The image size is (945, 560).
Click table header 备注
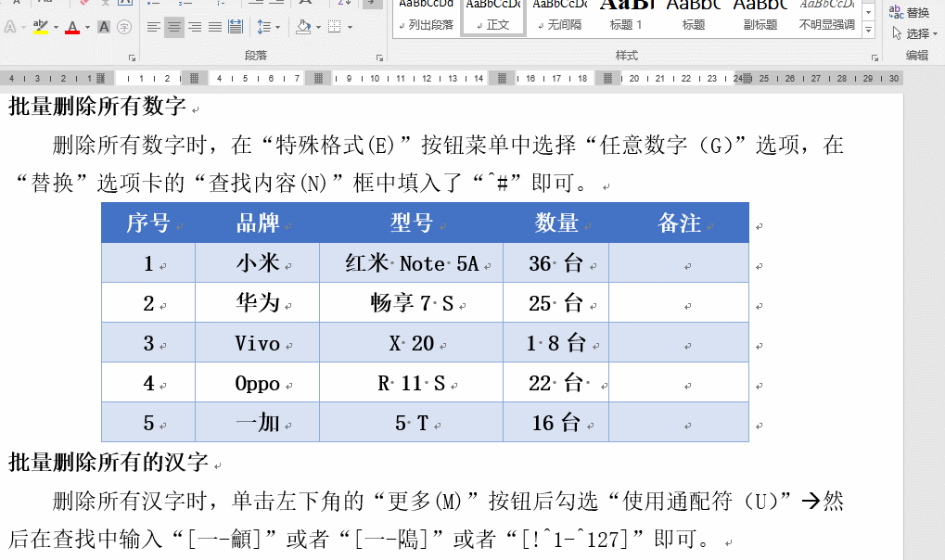(679, 223)
